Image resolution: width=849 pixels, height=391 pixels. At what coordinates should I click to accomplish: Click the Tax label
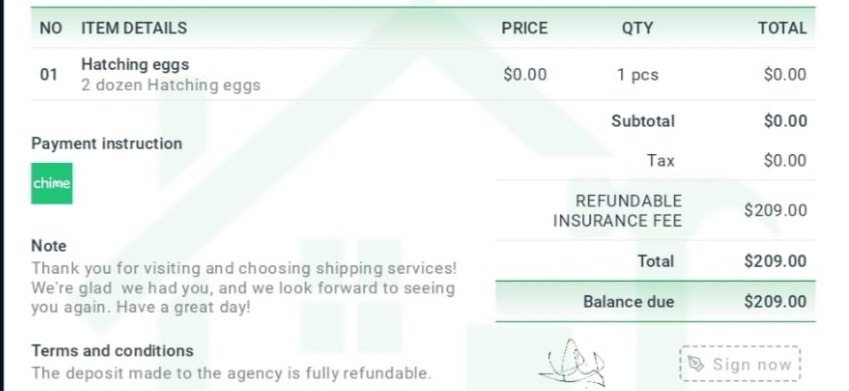[x=661, y=160]
